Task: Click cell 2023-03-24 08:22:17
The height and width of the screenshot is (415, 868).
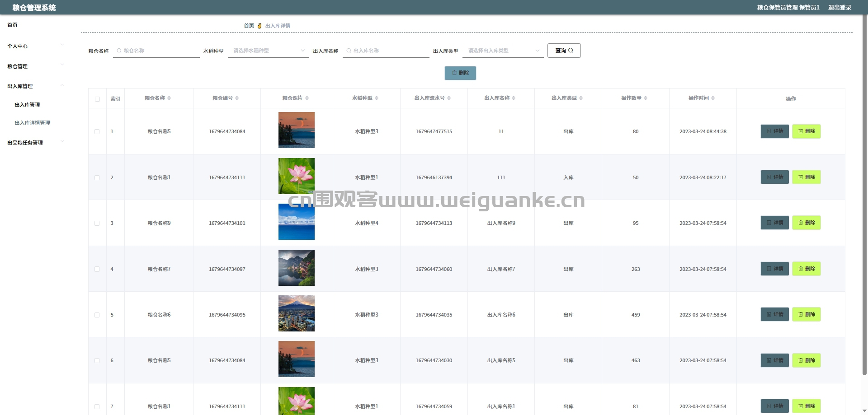Action: pos(703,177)
